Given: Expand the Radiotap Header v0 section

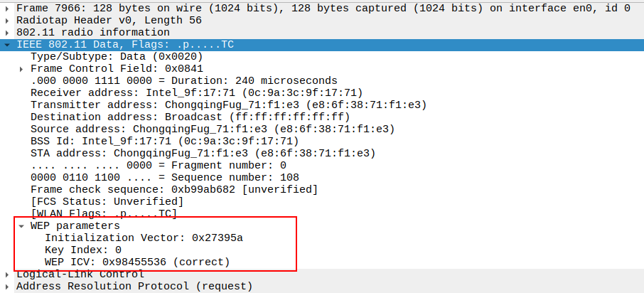Looking at the screenshot, I should [x=7, y=21].
